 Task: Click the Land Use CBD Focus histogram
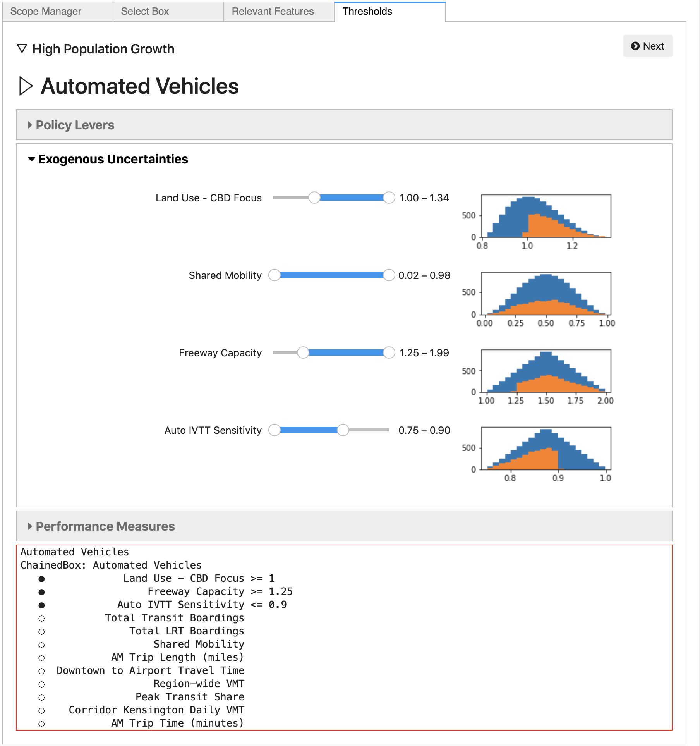(x=546, y=216)
